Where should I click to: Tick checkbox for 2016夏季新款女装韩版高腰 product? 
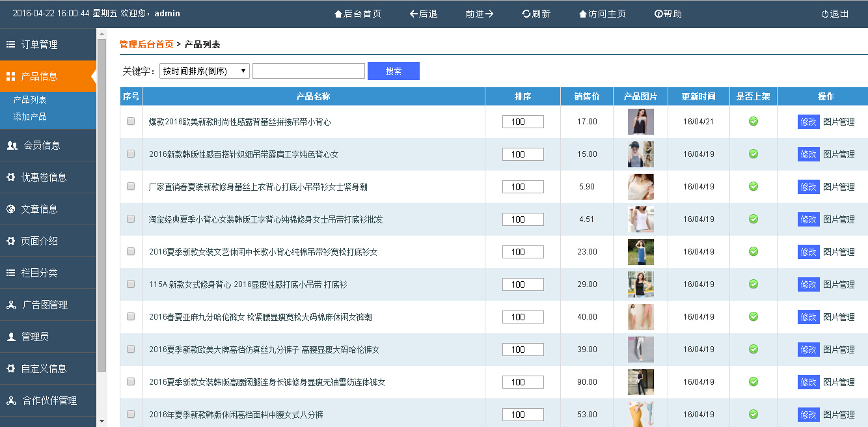click(131, 381)
